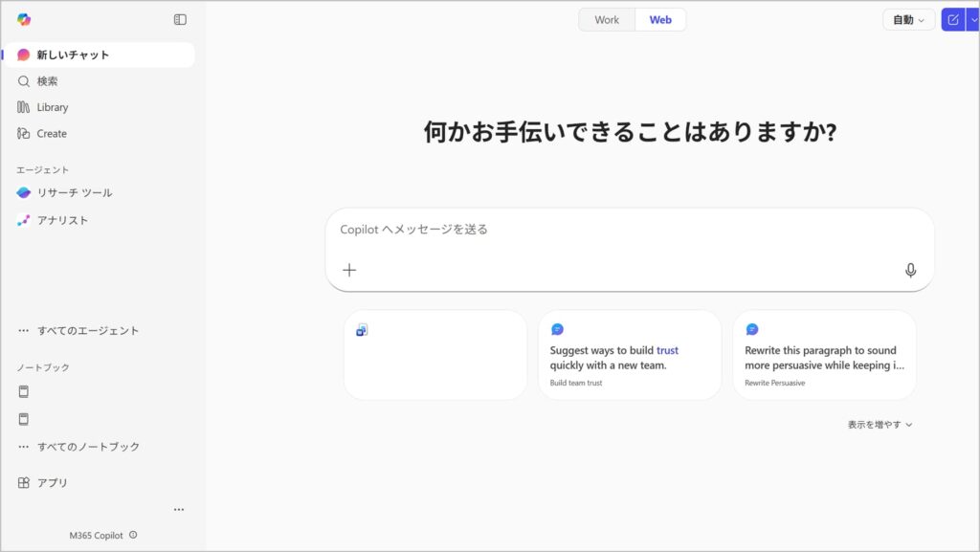Click the エージェント section heading
The image size is (980, 552).
(x=42, y=170)
